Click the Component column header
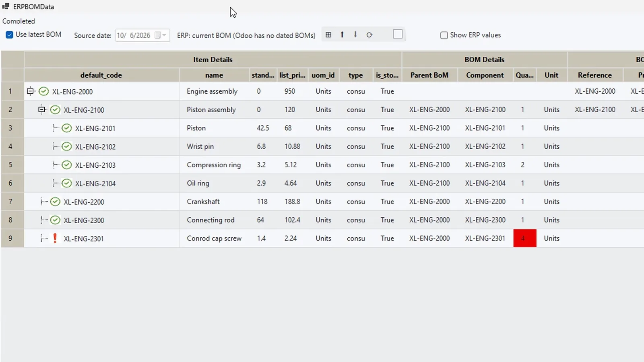 485,75
